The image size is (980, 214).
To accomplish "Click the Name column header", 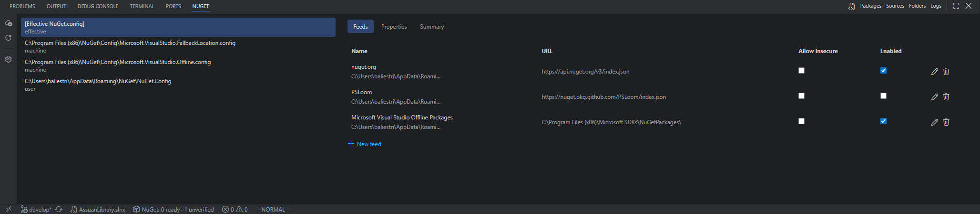I will pyautogui.click(x=359, y=51).
